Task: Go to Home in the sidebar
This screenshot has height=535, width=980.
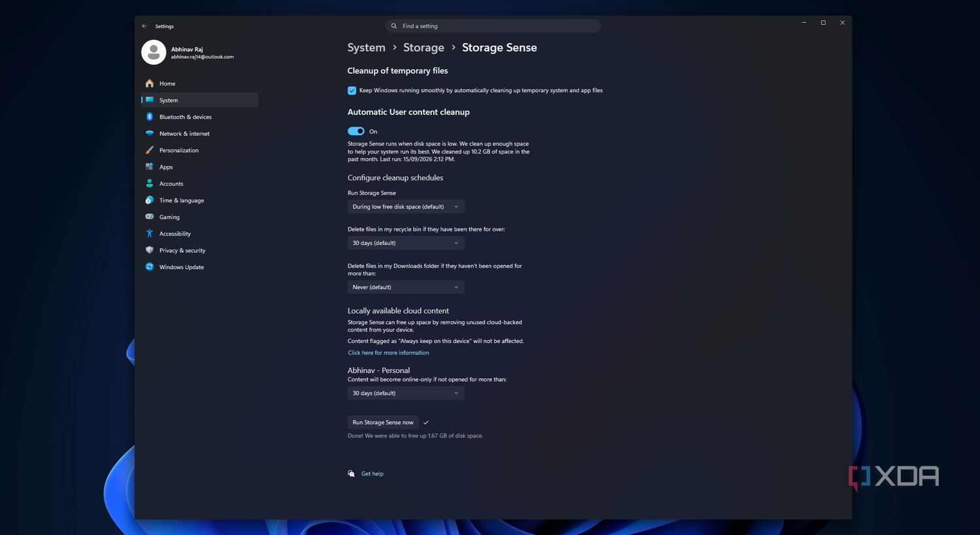Action: coord(199,84)
